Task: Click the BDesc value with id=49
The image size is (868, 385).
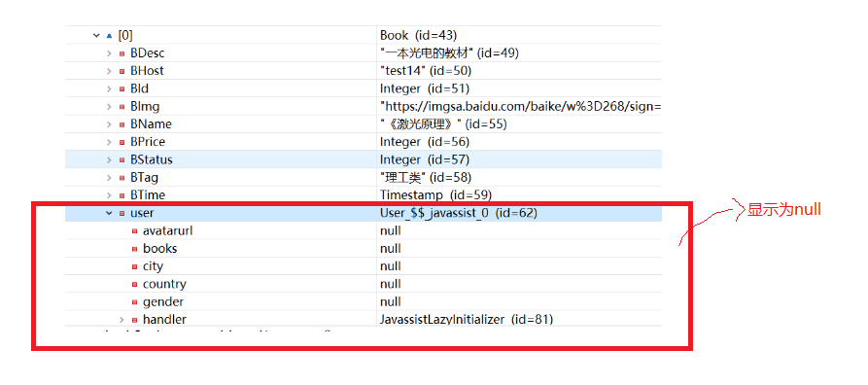Action: (x=449, y=53)
